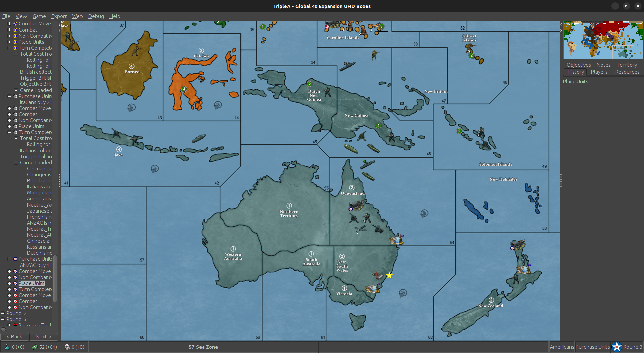Click the 'Americans' status bar label
This screenshot has width=644, height=353.
(x=562, y=347)
